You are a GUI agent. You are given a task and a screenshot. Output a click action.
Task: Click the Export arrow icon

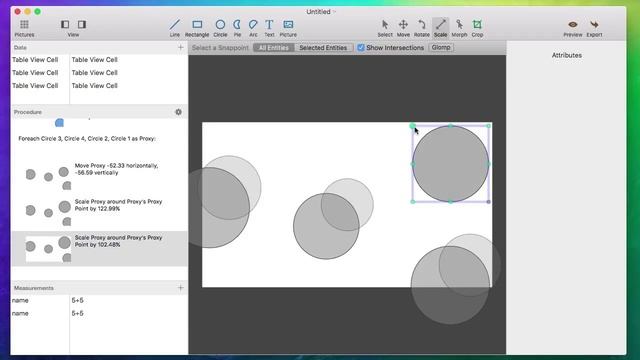594,24
